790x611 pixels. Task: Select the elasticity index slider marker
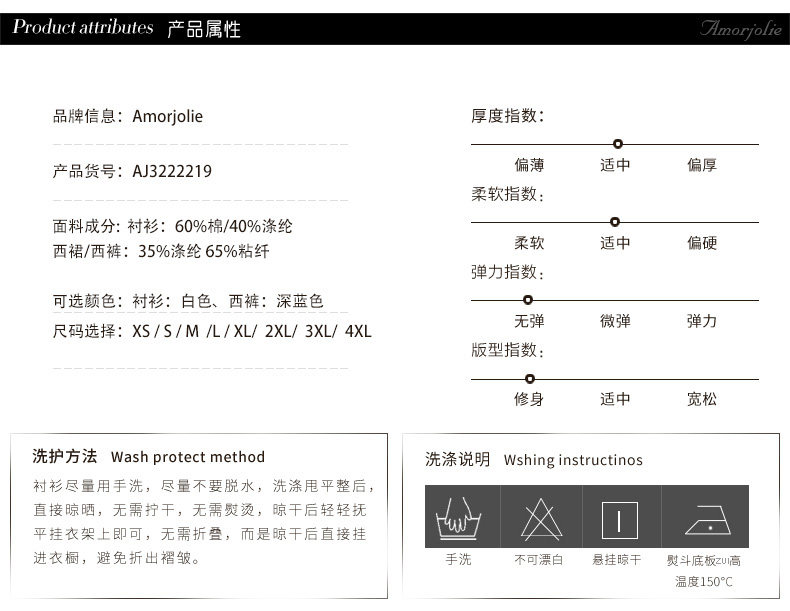(528, 300)
